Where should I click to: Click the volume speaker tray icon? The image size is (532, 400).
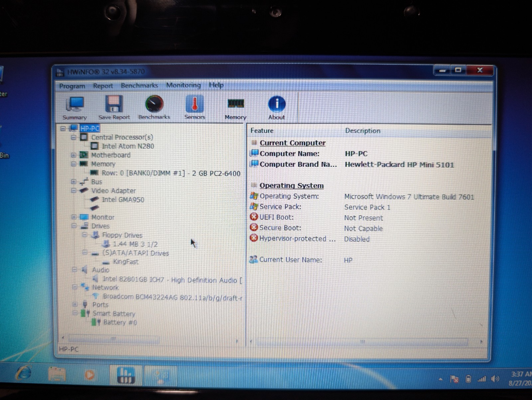(495, 379)
